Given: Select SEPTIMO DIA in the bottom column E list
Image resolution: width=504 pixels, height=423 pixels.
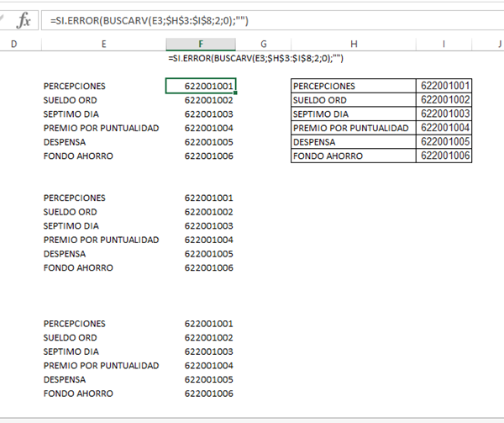Looking at the screenshot, I should click(71, 352).
